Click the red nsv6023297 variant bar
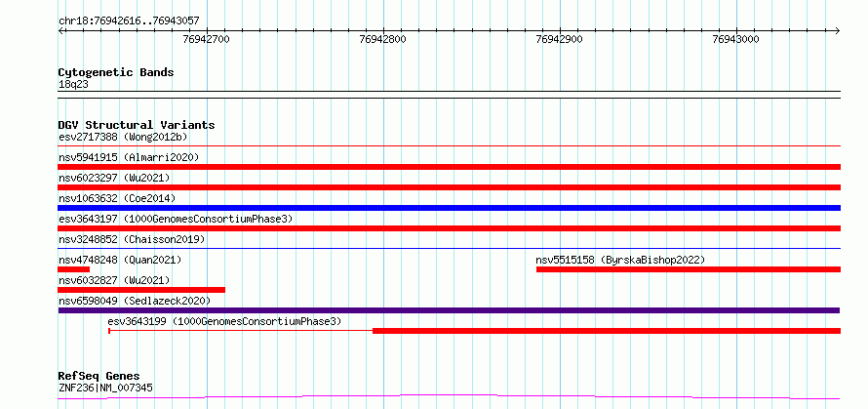Image resolution: width=868 pixels, height=409 pixels. 449,187
